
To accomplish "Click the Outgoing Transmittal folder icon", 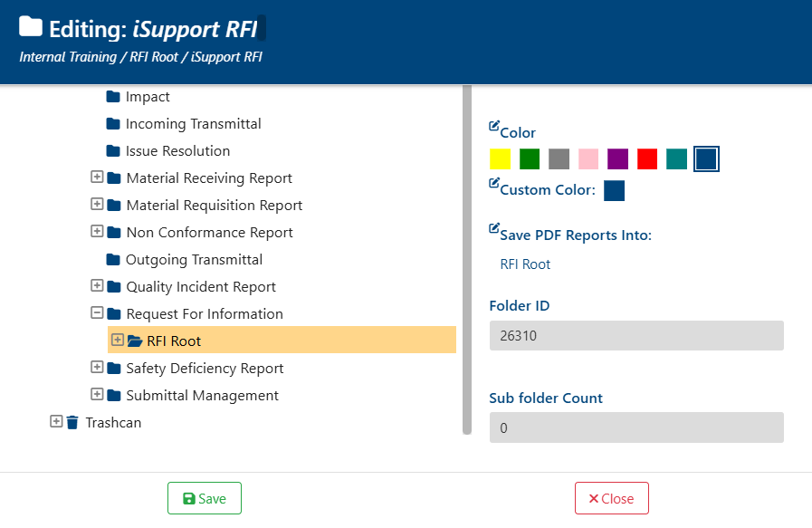I will [x=113, y=260].
